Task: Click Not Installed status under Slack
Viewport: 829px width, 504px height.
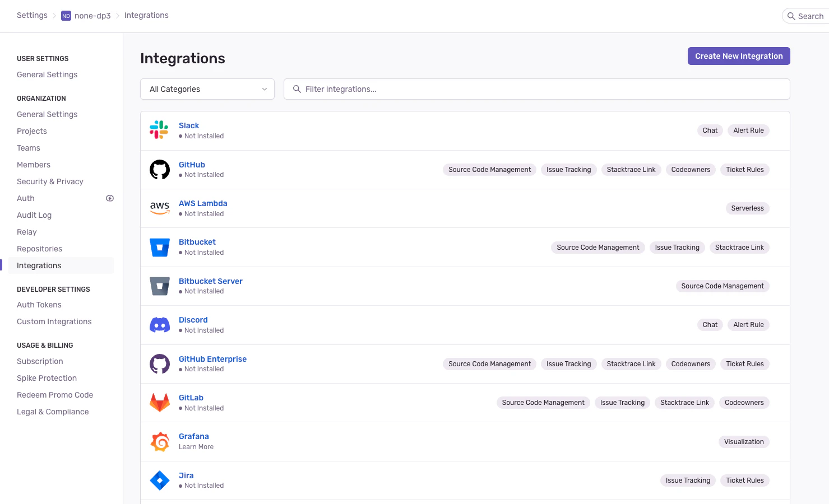Action: tap(201, 136)
